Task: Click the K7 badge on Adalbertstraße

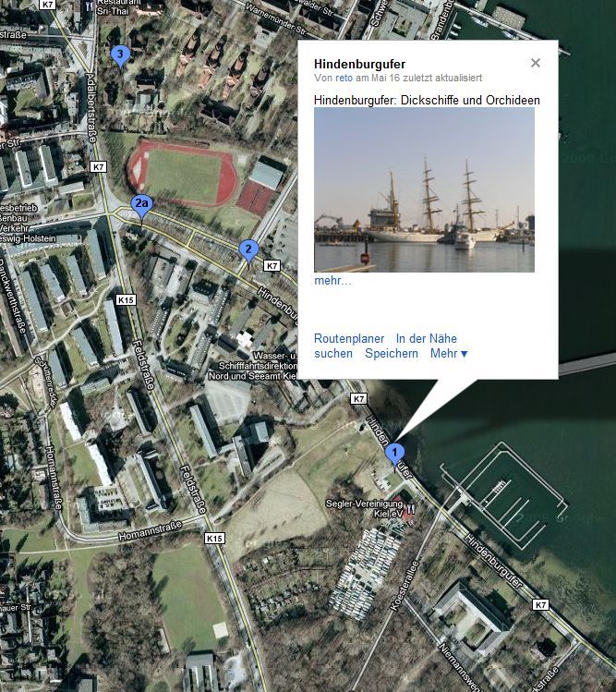Action: click(98, 167)
